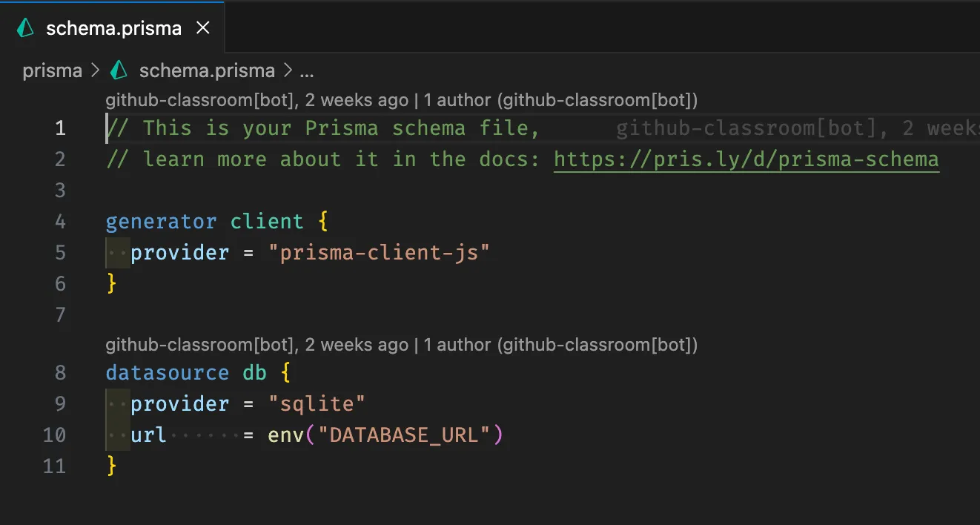The height and width of the screenshot is (525, 980).
Task: Click the Prisma icon on the tab
Action: (x=26, y=28)
